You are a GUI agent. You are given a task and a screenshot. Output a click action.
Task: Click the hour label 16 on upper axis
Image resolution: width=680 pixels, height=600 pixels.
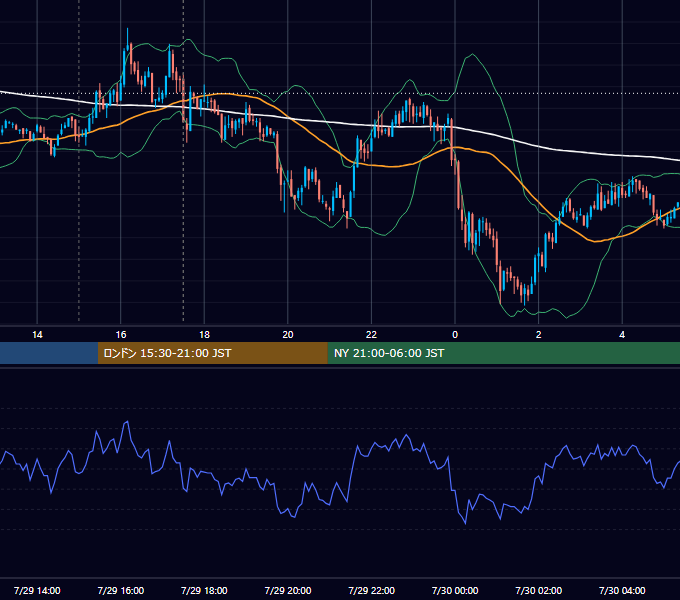tap(121, 335)
